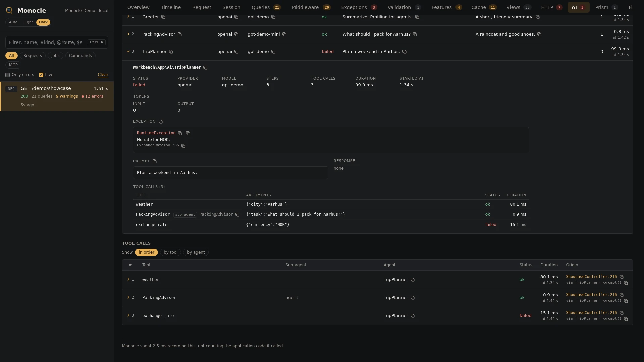Viewport: 644px width, 362px height.
Task: Copy the RuntimeException class name
Action: click(180, 133)
